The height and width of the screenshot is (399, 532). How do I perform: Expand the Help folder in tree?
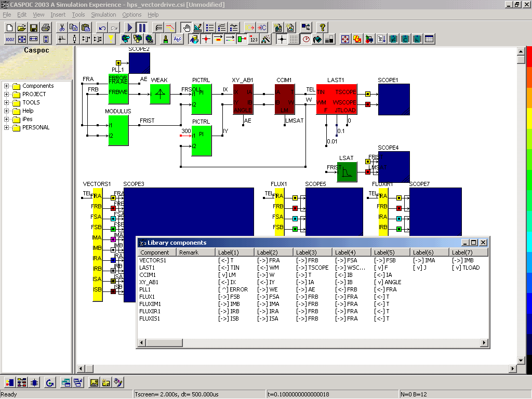(6, 111)
